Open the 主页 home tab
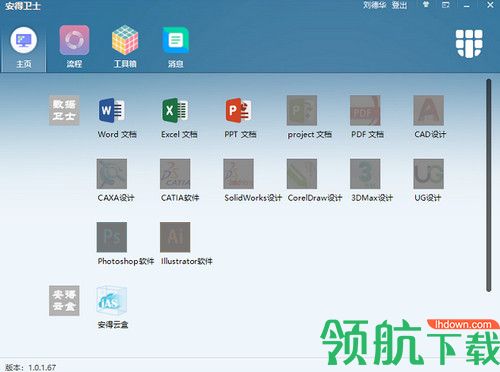This screenshot has height=372, width=500. [24, 48]
